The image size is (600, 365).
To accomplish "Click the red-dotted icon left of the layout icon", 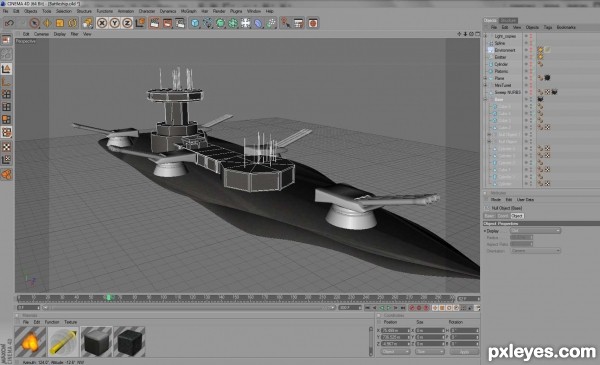I will (285, 23).
